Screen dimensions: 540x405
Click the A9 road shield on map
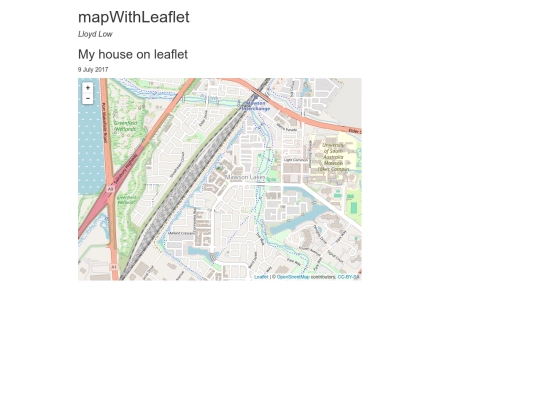pyautogui.click(x=110, y=189)
